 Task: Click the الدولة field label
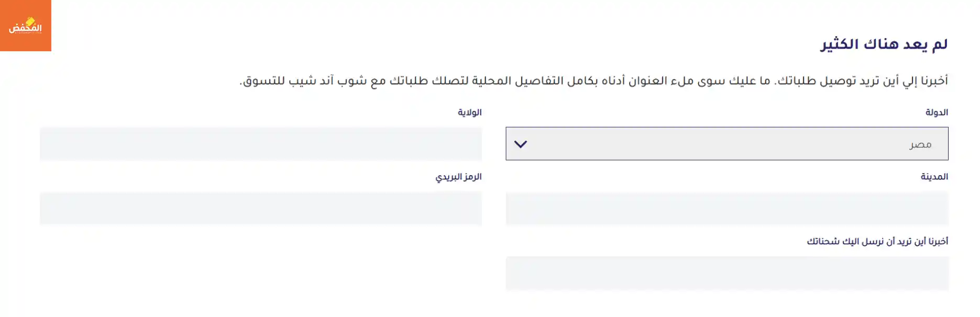pos(937,112)
